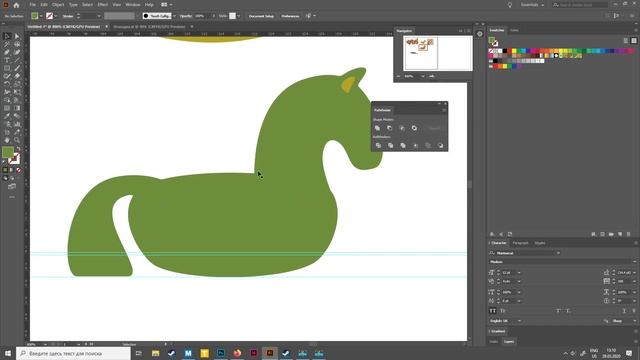Viewport: 640px width, 360px height.
Task: Choose the Magic Wand tool
Action: tap(7, 44)
